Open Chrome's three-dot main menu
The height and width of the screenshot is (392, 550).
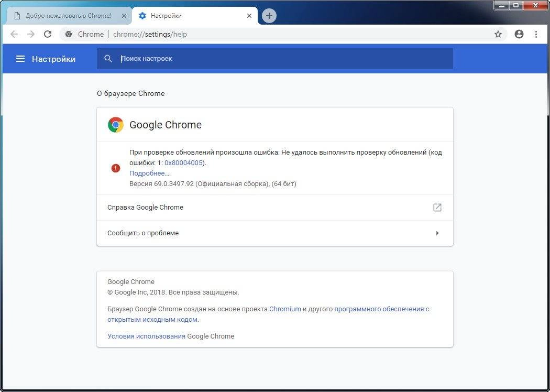536,34
